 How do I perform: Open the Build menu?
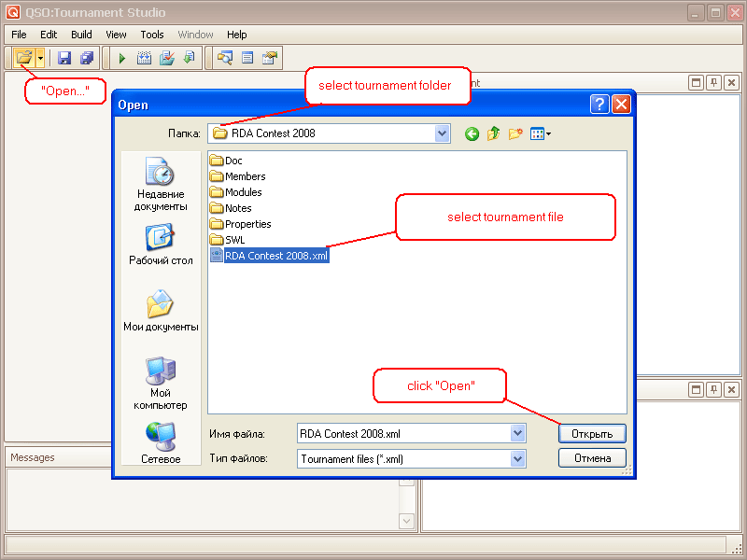coord(81,35)
